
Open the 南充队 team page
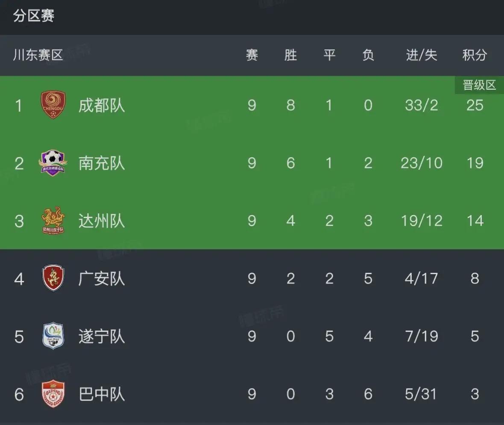point(102,163)
